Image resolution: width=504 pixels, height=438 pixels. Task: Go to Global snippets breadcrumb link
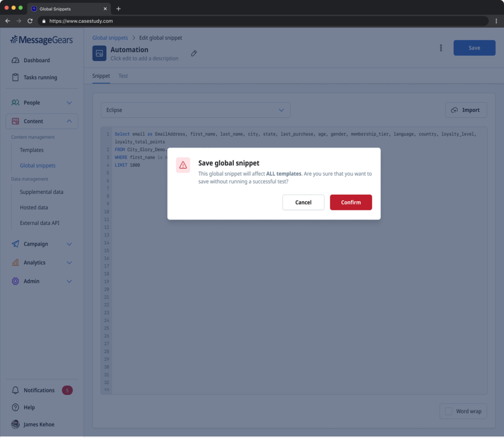[110, 38]
